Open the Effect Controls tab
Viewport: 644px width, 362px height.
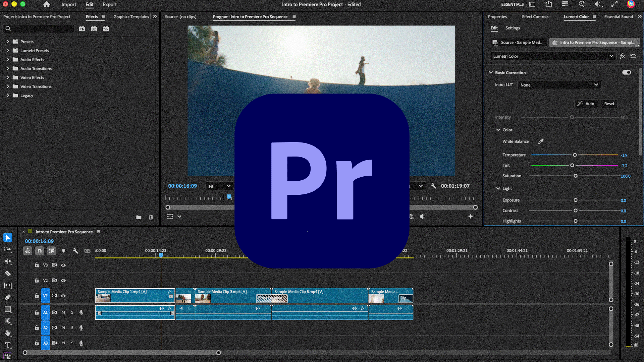coord(535,16)
